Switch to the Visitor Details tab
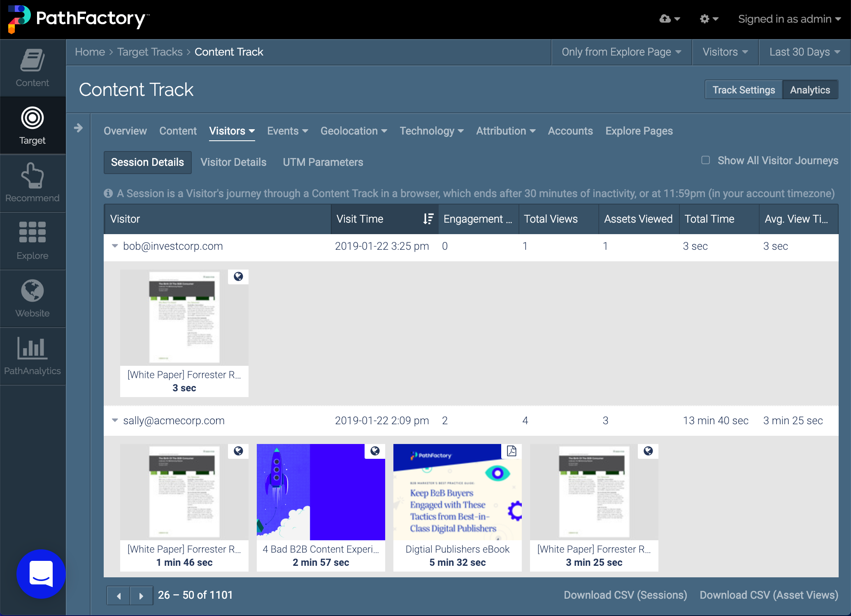Screen dimensions: 851x616 [233, 162]
